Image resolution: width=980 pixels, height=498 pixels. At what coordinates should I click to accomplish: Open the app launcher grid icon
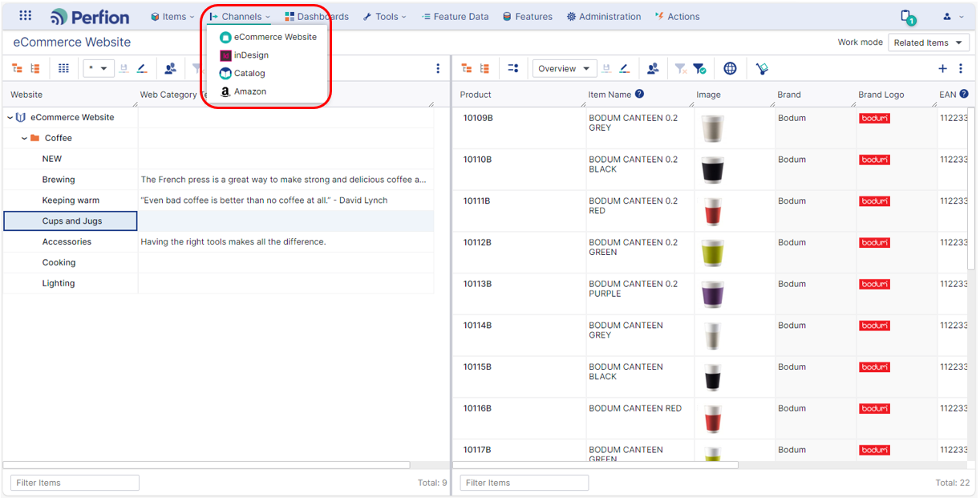coord(26,16)
